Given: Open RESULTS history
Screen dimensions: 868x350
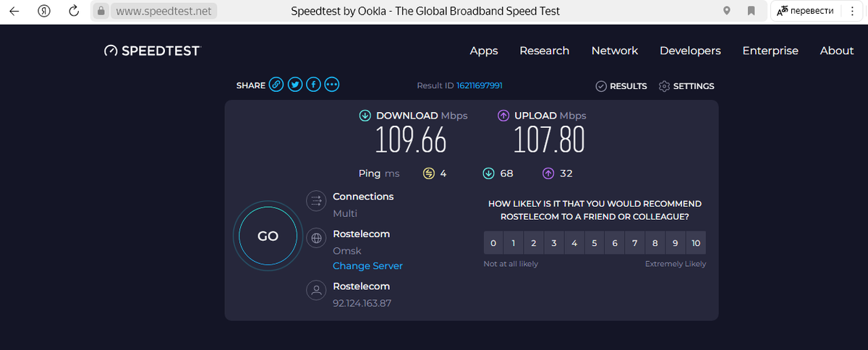Looking at the screenshot, I should coord(621,86).
